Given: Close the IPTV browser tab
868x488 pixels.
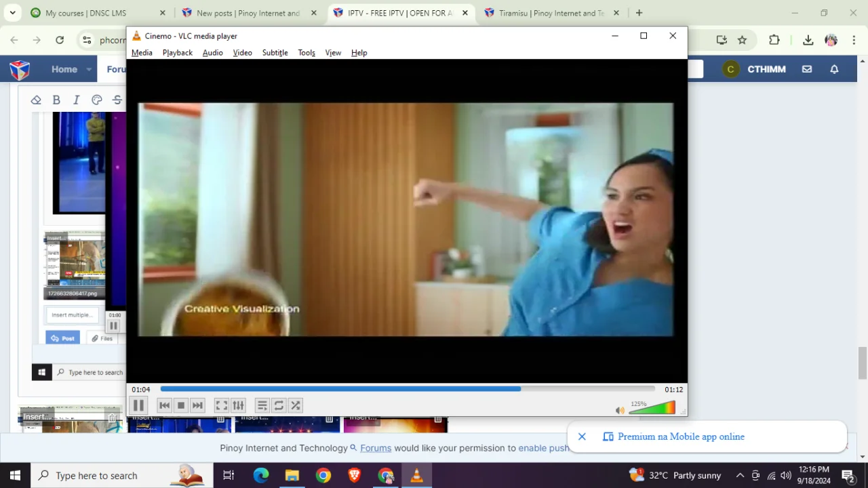Looking at the screenshot, I should 465,13.
